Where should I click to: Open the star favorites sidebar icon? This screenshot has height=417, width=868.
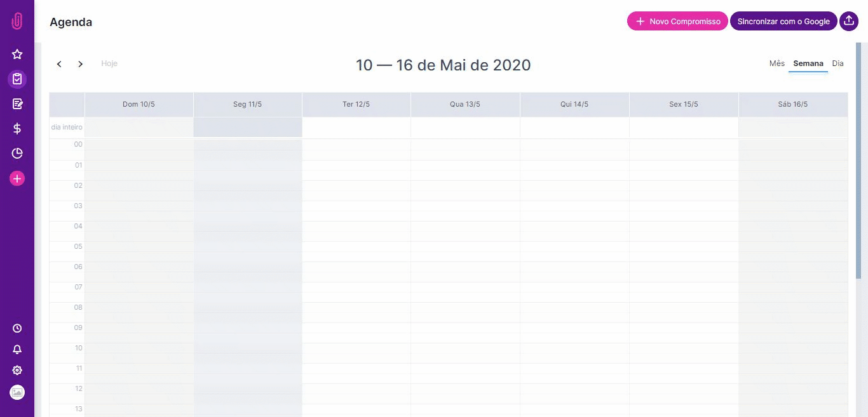[x=17, y=55]
